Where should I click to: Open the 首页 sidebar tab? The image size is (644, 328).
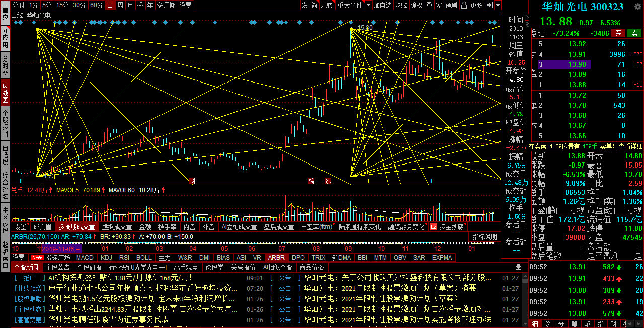[x=5, y=12]
